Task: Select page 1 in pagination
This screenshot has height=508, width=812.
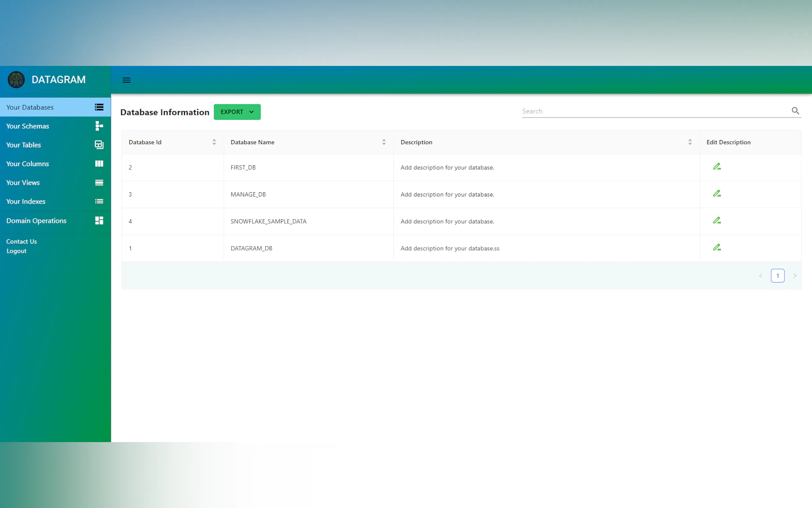Action: point(777,276)
